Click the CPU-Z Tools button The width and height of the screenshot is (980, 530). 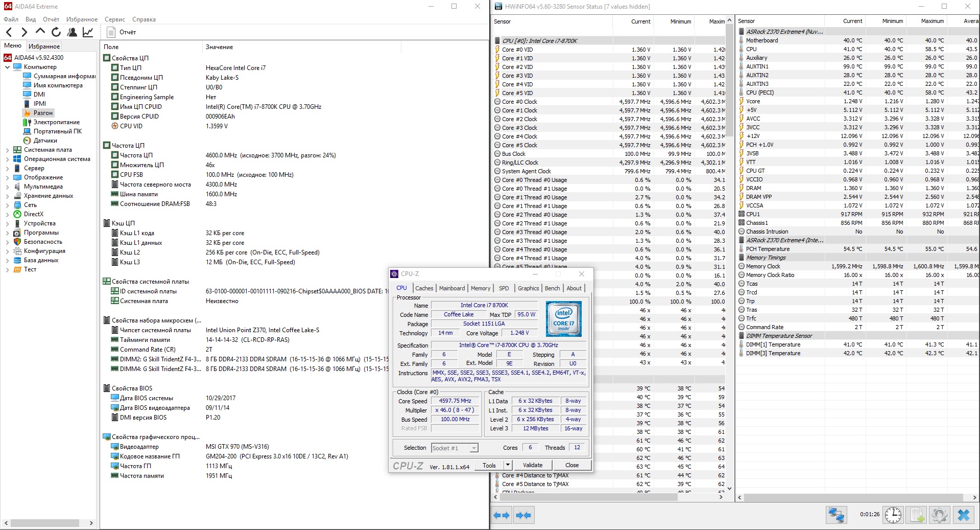[489, 465]
